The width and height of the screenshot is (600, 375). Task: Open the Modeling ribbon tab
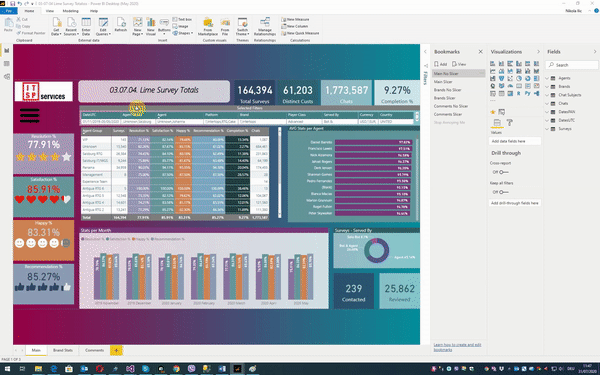click(x=70, y=11)
